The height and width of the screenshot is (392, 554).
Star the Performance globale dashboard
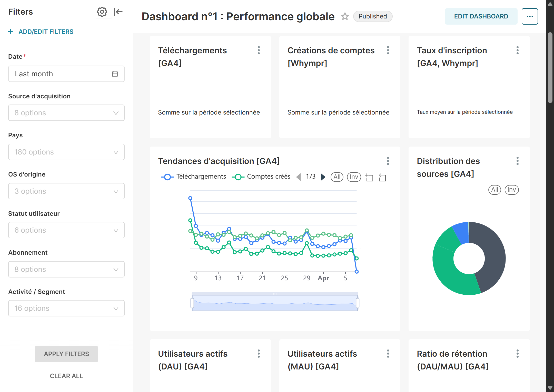tap(345, 16)
